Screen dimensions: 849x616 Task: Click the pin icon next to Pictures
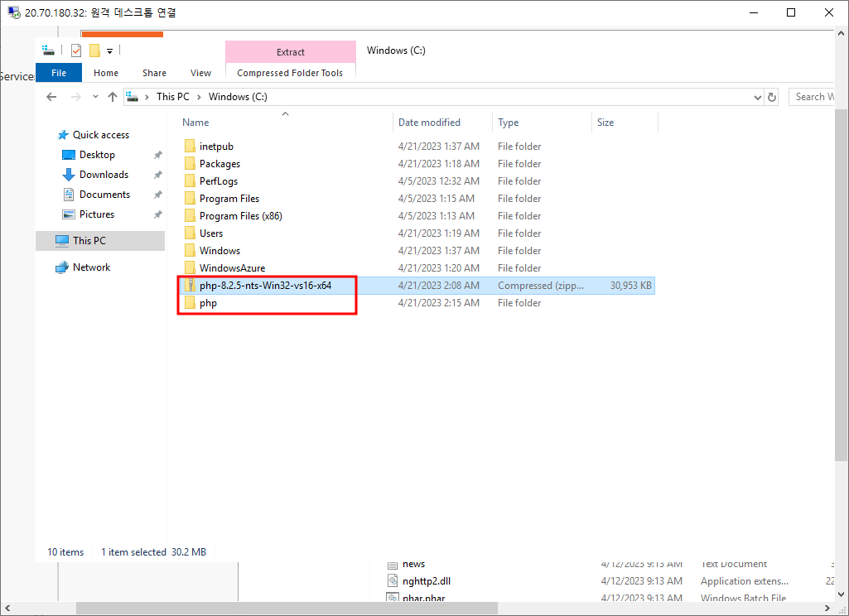157,215
